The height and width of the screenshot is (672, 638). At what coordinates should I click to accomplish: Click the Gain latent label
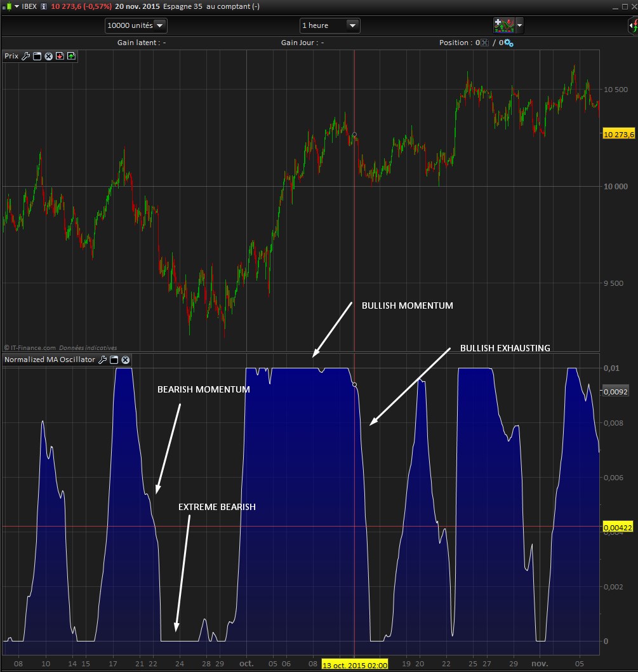(139, 43)
